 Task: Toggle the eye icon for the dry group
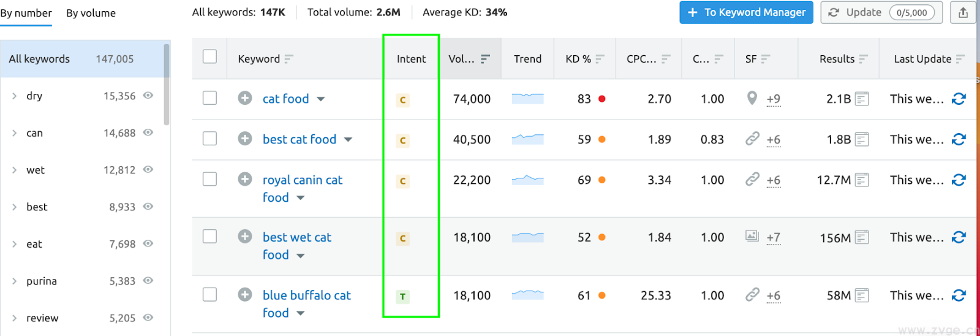point(148,96)
